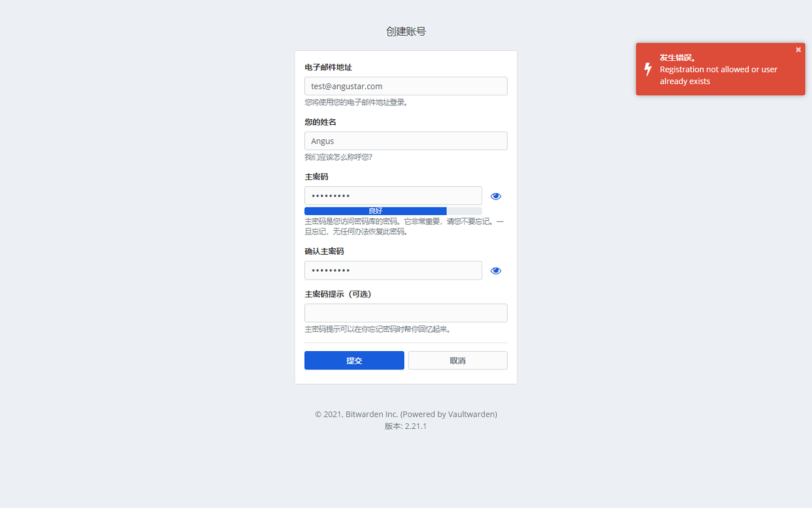Select the 主密码 master password field
Viewport: 812px width, 508px height.
(393, 196)
